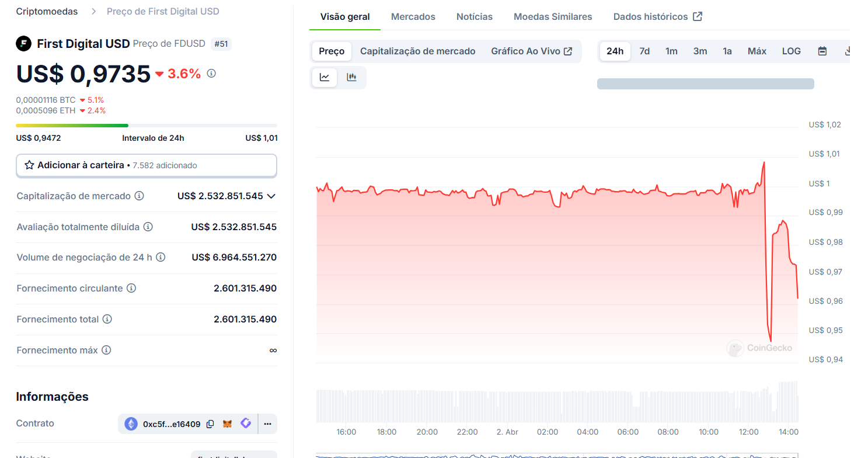Image resolution: width=868 pixels, height=458 pixels.
Task: Click the star icon in Adicionar à carteira
Action: click(29, 165)
